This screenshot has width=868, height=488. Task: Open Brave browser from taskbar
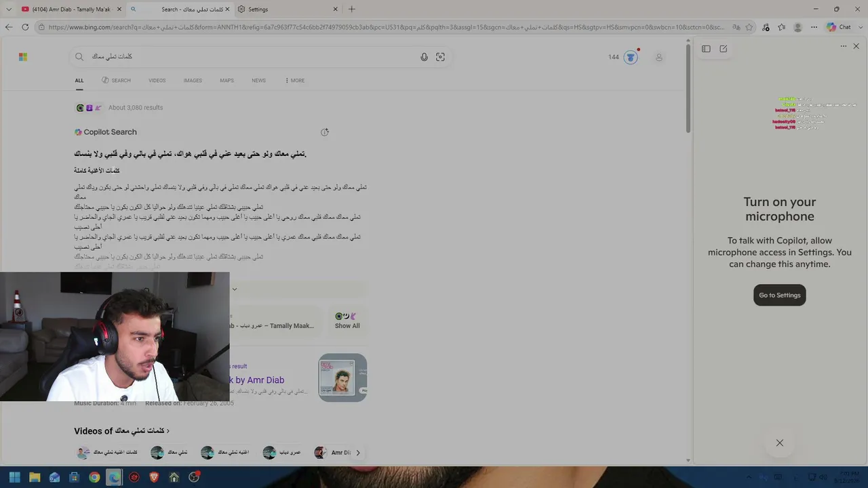coord(154,477)
